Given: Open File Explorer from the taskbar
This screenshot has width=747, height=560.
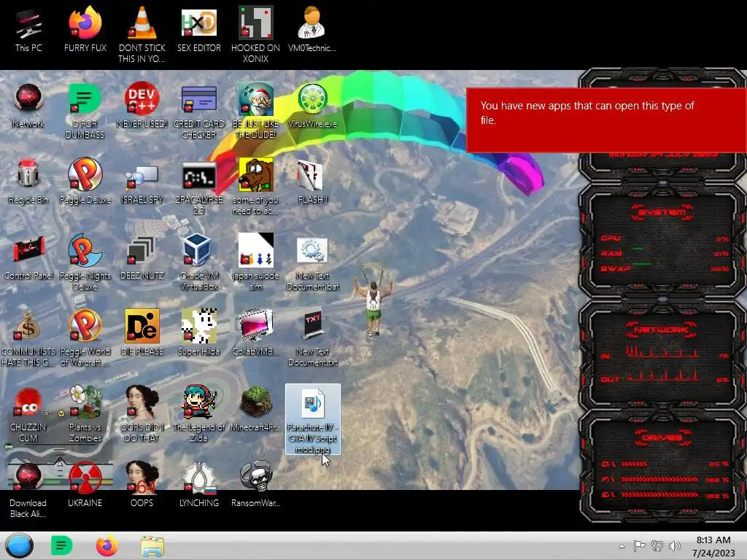Looking at the screenshot, I should point(152,546).
